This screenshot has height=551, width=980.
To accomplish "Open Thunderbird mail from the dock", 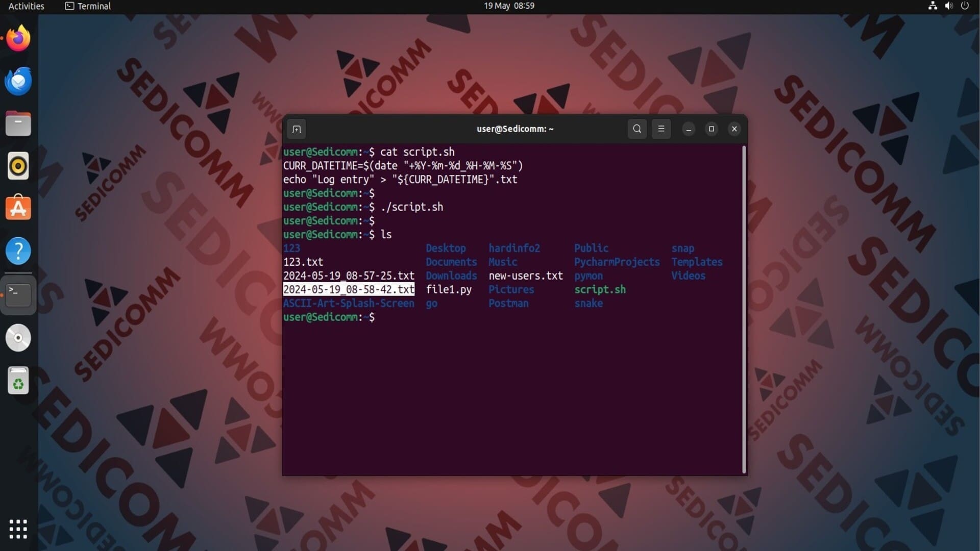I will (x=18, y=81).
